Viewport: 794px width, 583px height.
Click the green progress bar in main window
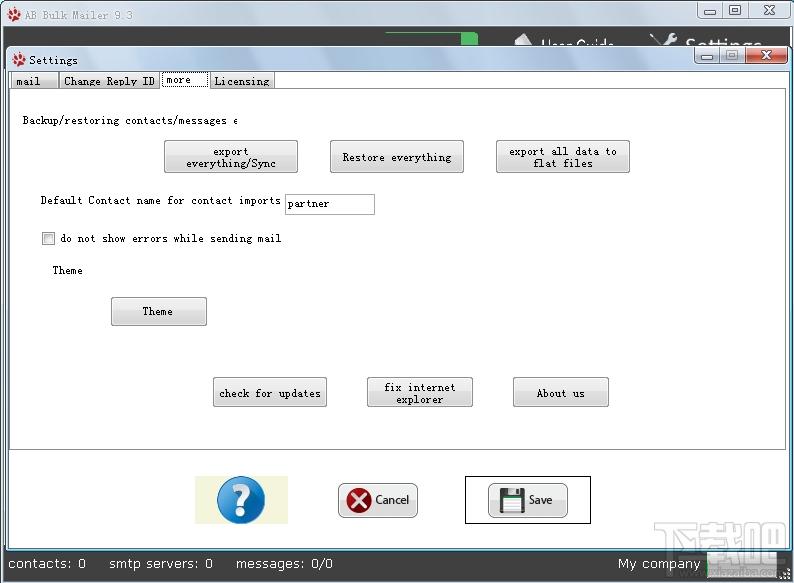tap(431, 38)
